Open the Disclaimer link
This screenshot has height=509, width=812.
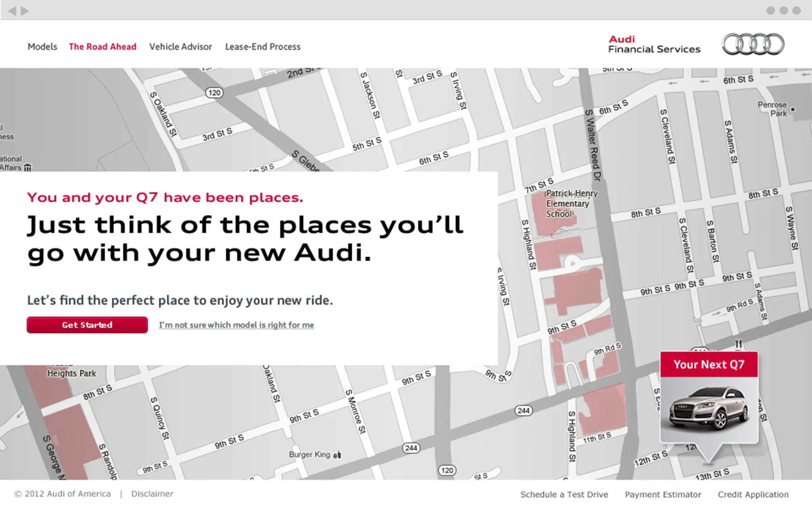(152, 494)
